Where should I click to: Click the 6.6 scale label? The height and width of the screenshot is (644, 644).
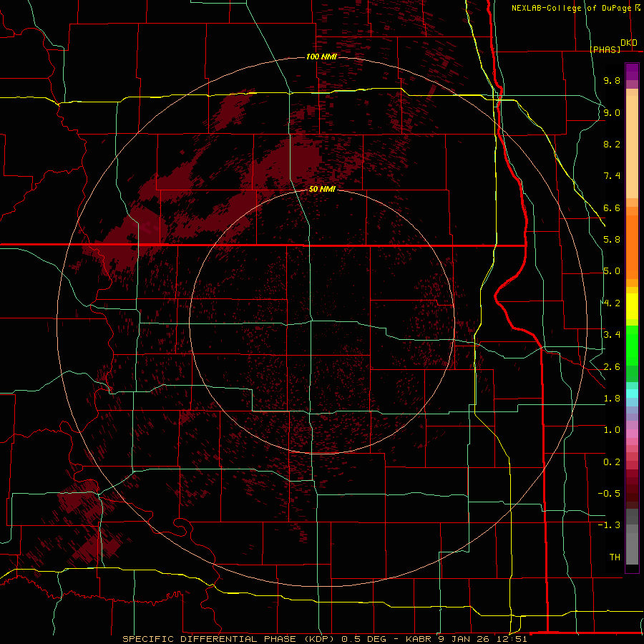(x=612, y=208)
